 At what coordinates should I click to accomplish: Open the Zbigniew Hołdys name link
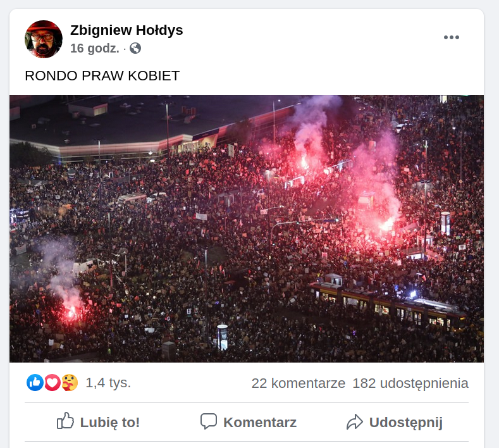coord(126,30)
